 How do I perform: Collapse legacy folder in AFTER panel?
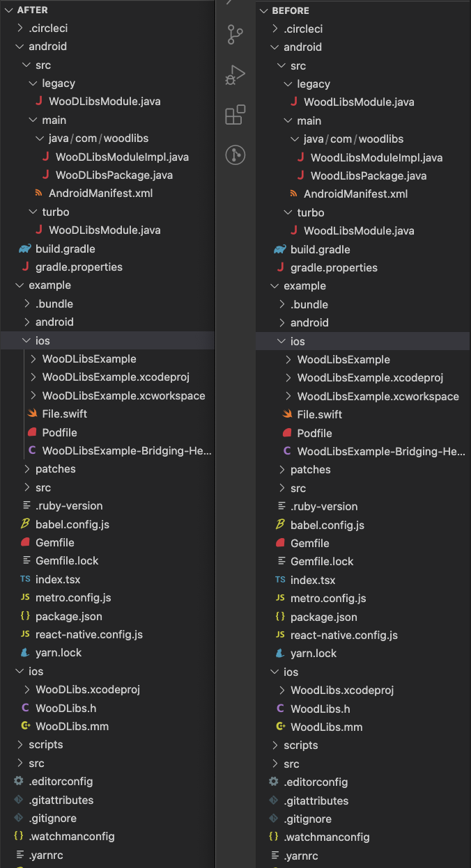[33, 83]
